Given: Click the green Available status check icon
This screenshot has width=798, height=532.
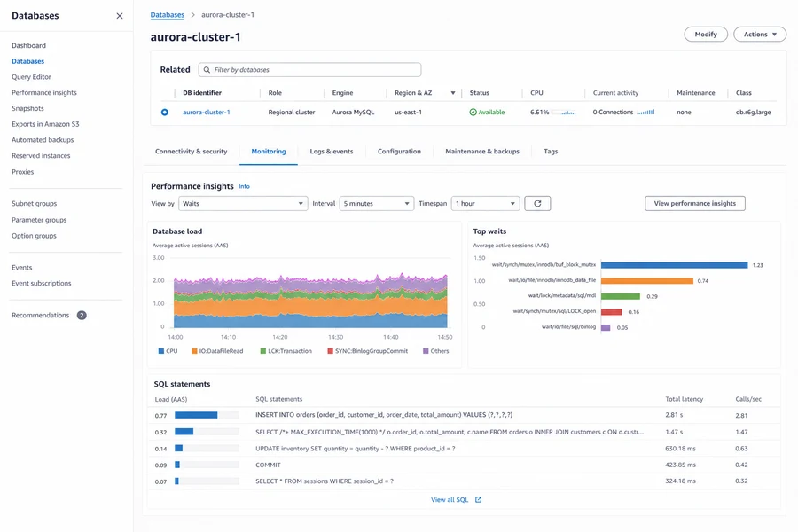Looking at the screenshot, I should coord(473,112).
